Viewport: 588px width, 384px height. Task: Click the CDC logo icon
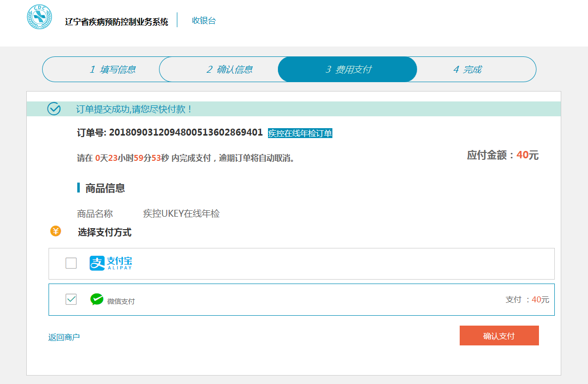click(x=39, y=16)
